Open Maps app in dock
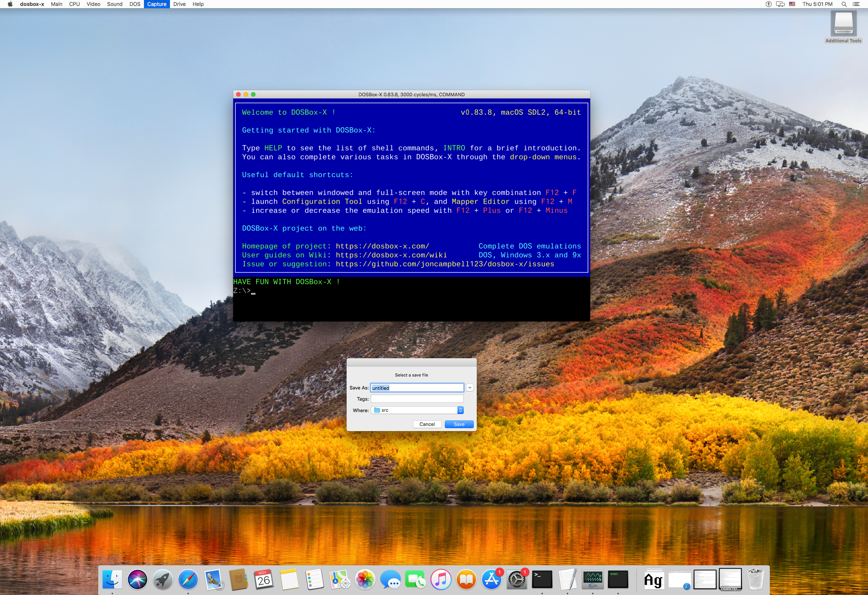Screen dimensions: 868x595 340,580
